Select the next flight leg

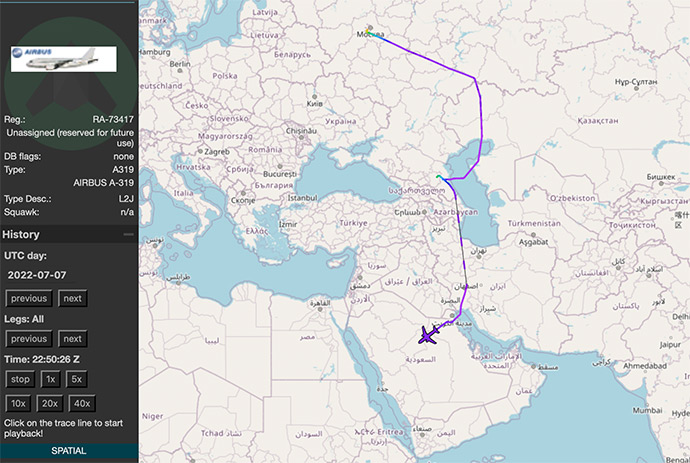point(72,339)
